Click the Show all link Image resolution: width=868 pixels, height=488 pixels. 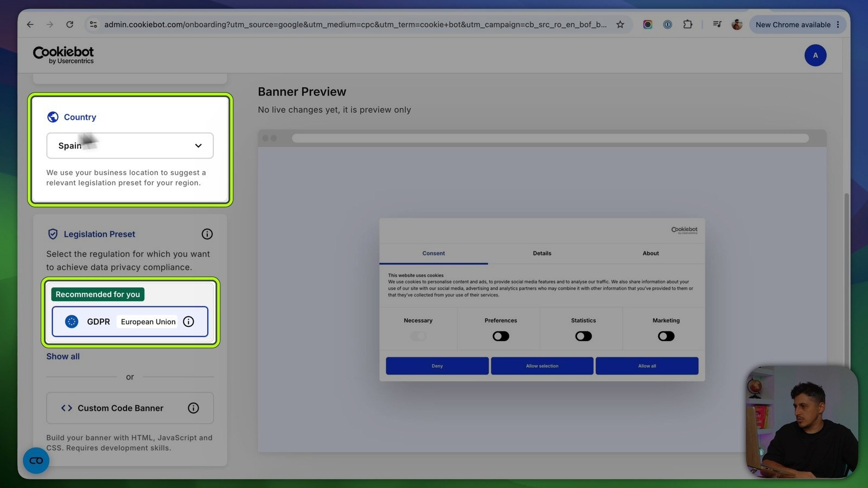(x=63, y=356)
